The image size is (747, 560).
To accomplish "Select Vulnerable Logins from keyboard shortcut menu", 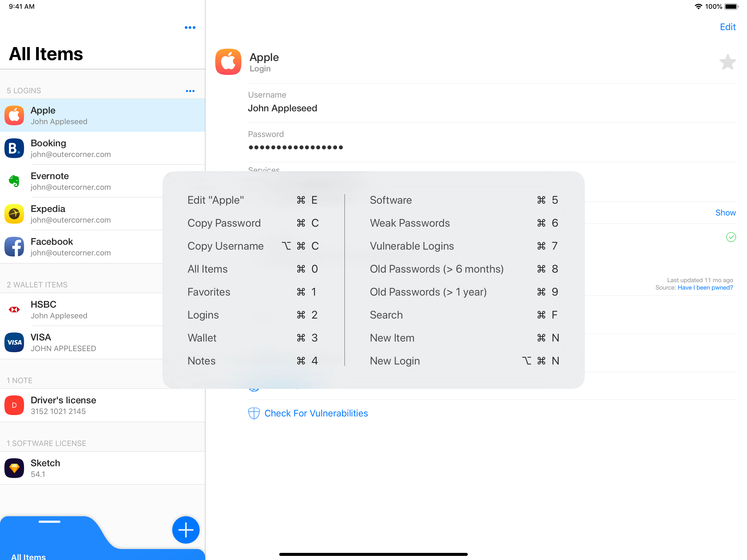I will [x=411, y=245].
